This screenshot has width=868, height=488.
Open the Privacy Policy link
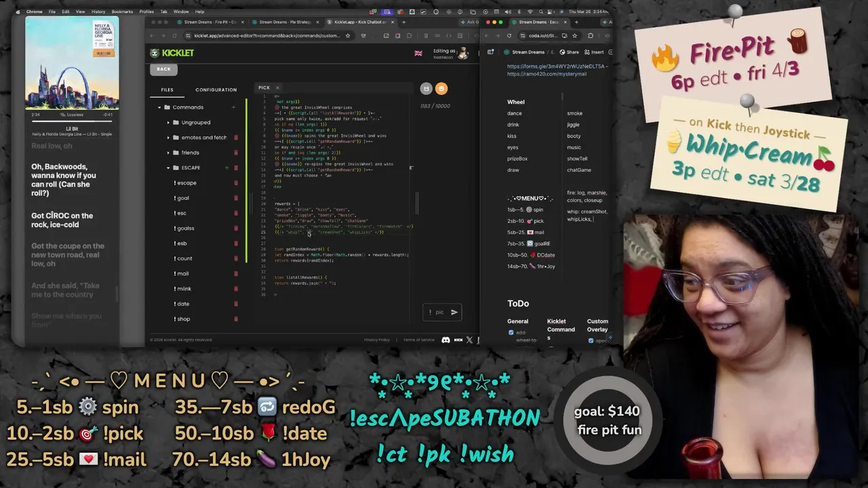(377, 340)
